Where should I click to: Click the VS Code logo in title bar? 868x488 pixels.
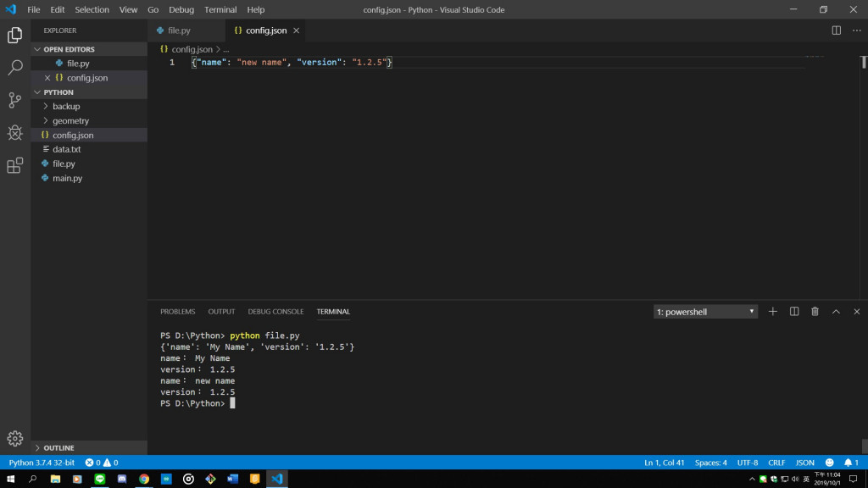(11, 9)
